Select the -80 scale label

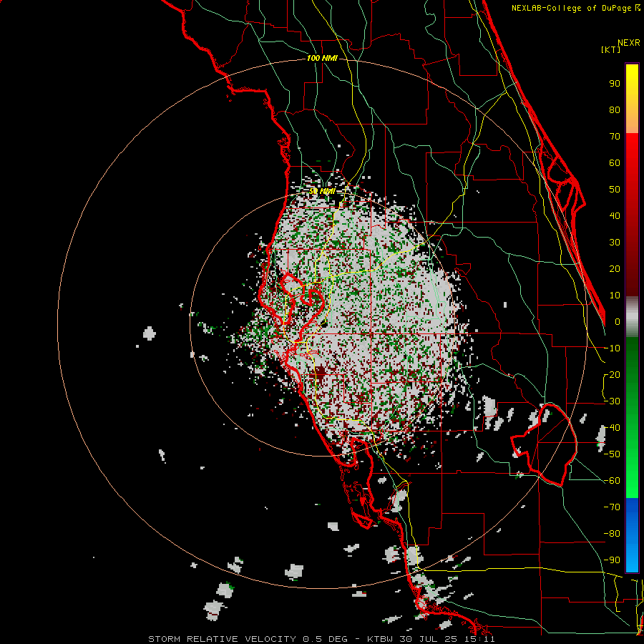pos(612,534)
